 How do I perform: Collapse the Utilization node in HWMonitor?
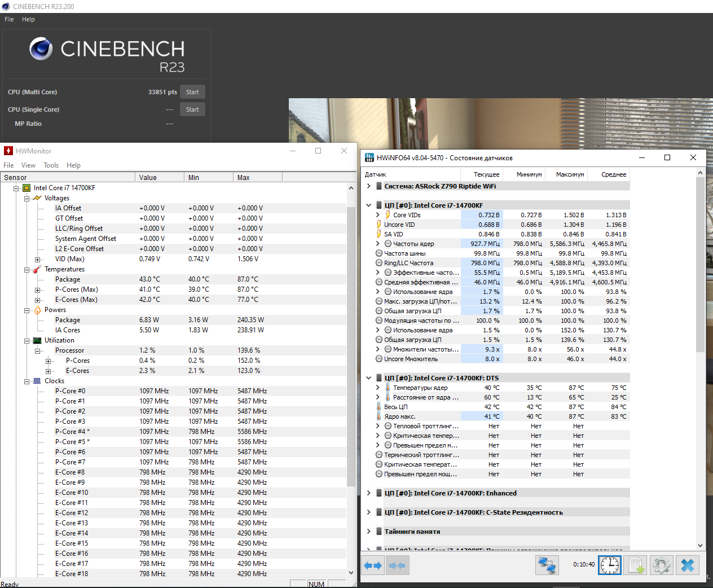point(27,341)
